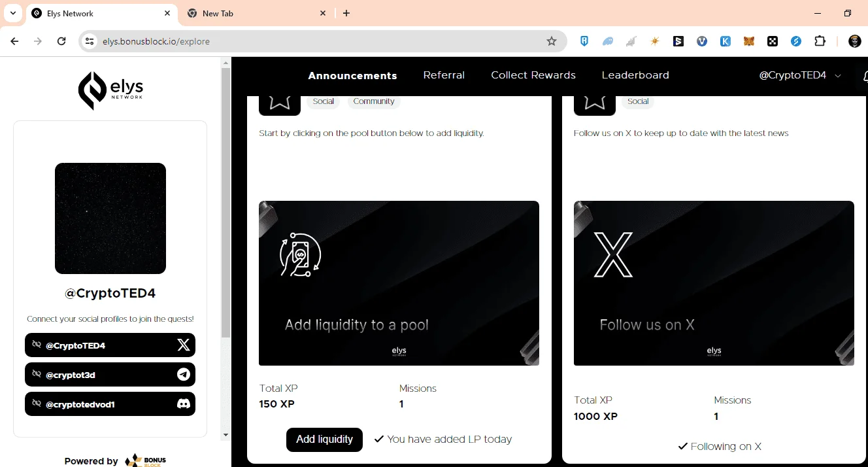The width and height of the screenshot is (868, 467).
Task: Open the MetaMask fox extension
Action: pos(749,41)
